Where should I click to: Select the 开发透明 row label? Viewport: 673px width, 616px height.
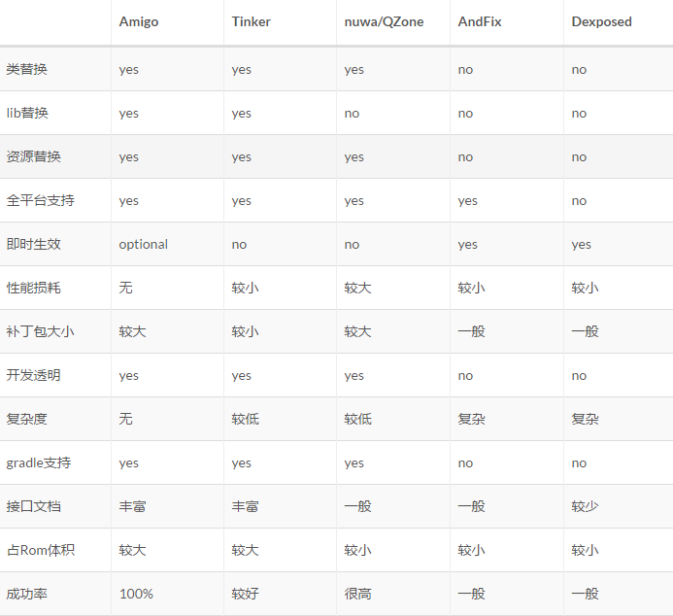click(33, 375)
